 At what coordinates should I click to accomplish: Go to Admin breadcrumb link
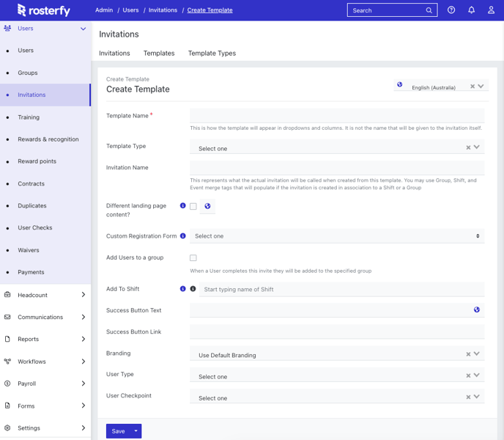104,10
